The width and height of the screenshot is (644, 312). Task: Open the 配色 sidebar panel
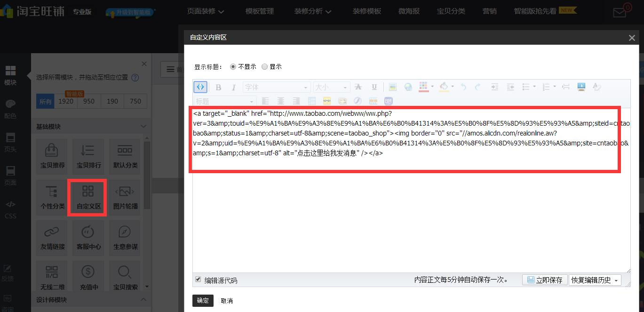[x=10, y=109]
